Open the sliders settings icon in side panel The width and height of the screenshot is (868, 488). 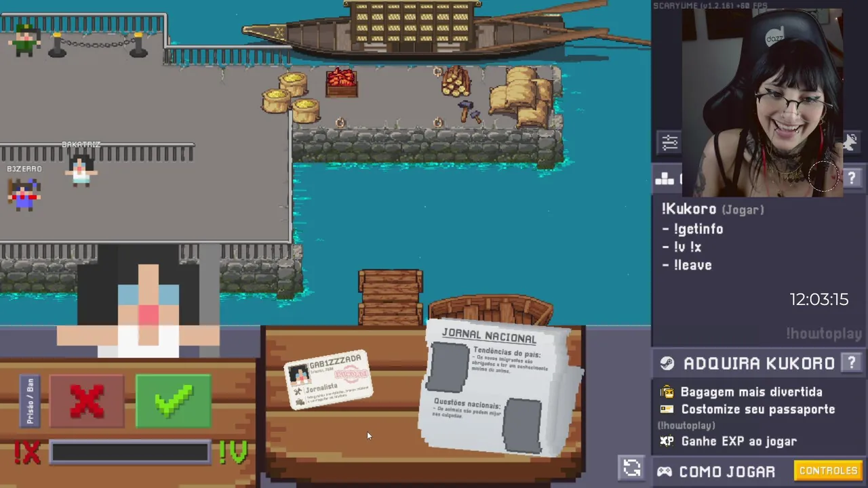tap(670, 142)
